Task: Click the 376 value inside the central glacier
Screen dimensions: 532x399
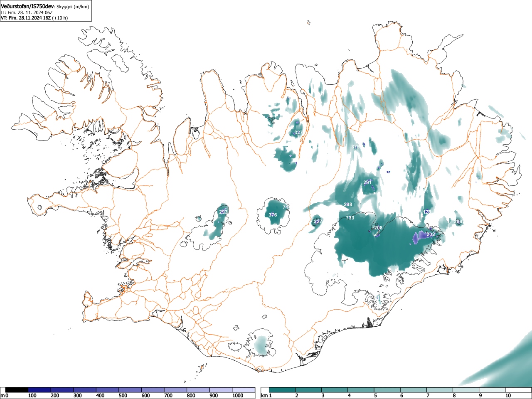Action: coord(273,215)
